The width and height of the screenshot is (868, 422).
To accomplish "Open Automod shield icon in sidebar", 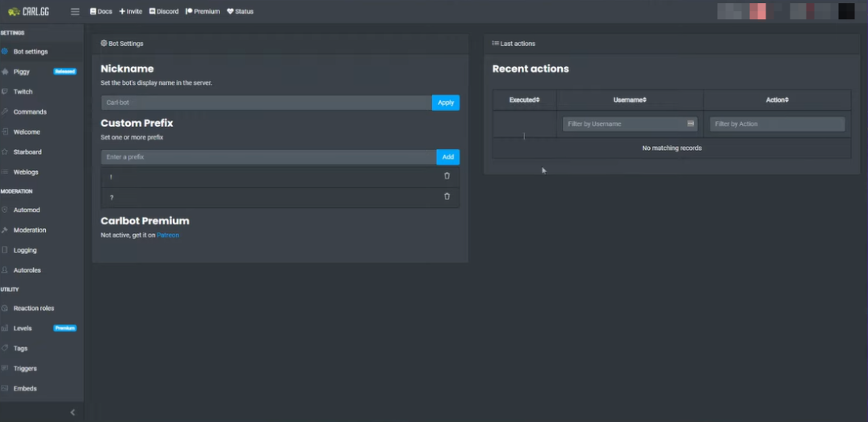I will [5, 210].
